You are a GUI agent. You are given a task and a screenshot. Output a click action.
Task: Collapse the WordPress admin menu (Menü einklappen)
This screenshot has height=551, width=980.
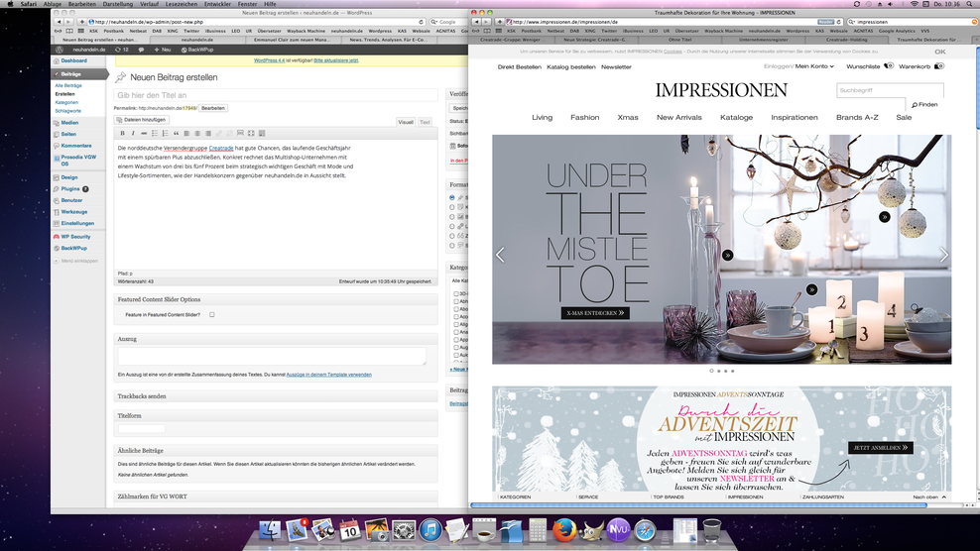click(75, 261)
